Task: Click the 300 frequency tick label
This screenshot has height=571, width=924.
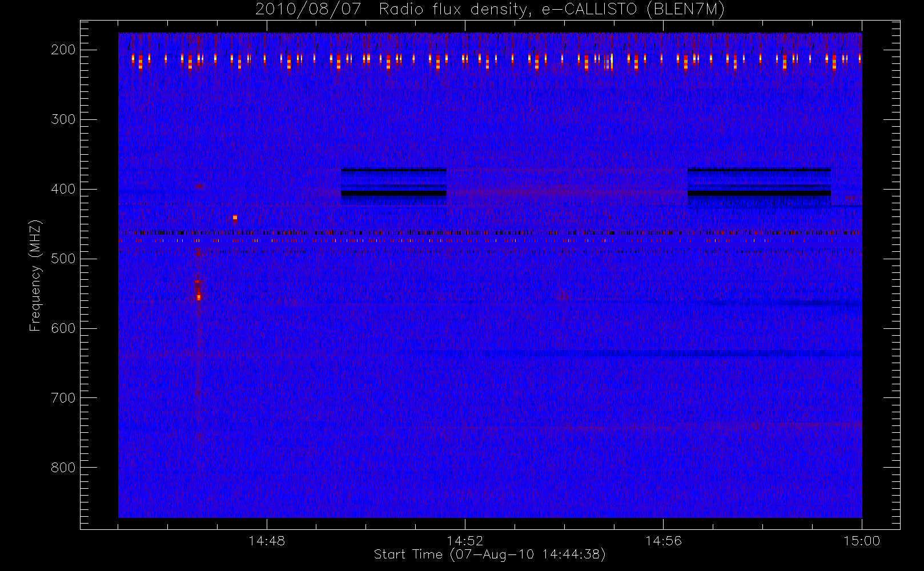Action: [63, 119]
